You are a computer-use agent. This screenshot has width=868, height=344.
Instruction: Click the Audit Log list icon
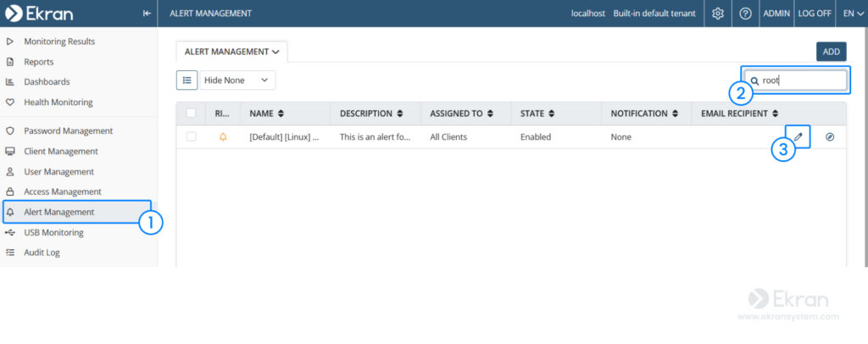click(9, 252)
